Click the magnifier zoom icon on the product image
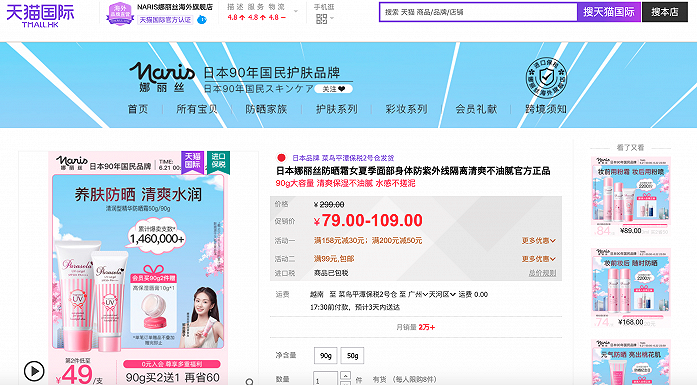The width and height of the screenshot is (697, 391). (x=249, y=381)
